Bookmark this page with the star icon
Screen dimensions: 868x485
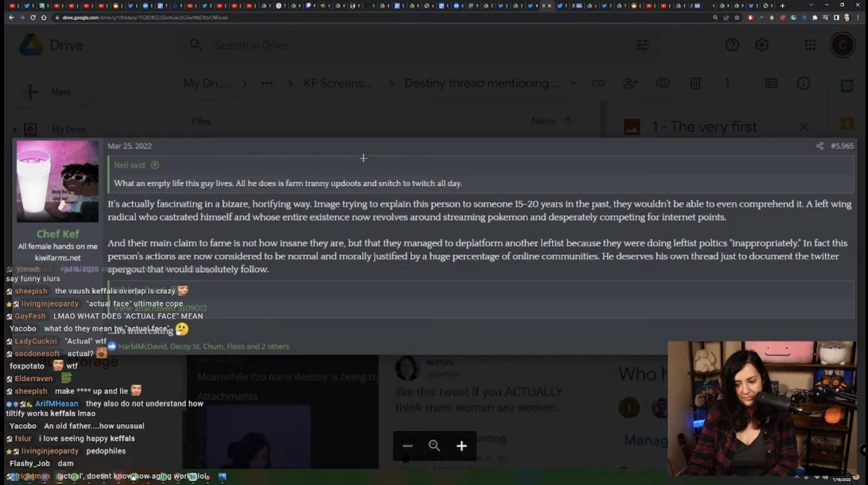click(x=737, y=17)
